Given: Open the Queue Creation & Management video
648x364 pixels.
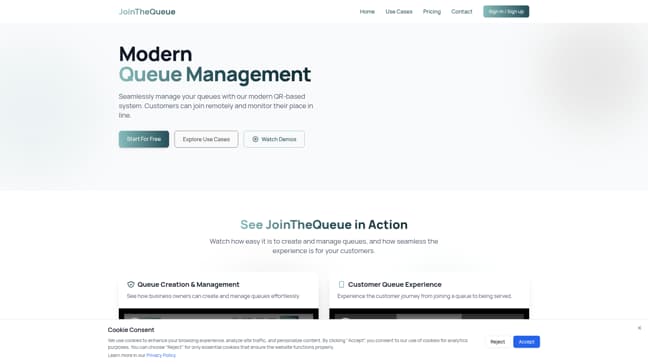Looking at the screenshot, I should [x=219, y=314].
